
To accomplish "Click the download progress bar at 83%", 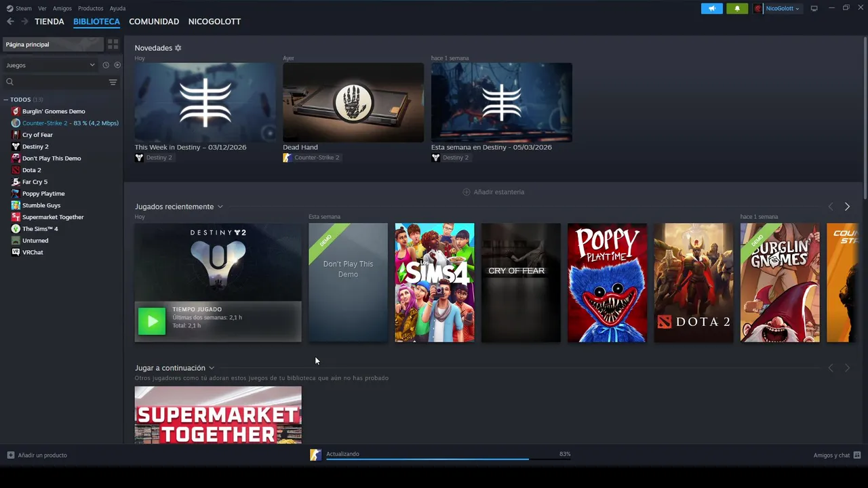I will pos(448,459).
